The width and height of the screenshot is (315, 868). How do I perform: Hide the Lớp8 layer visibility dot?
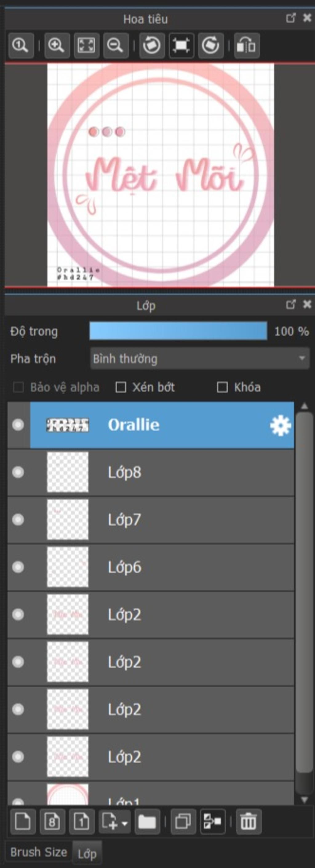18,472
